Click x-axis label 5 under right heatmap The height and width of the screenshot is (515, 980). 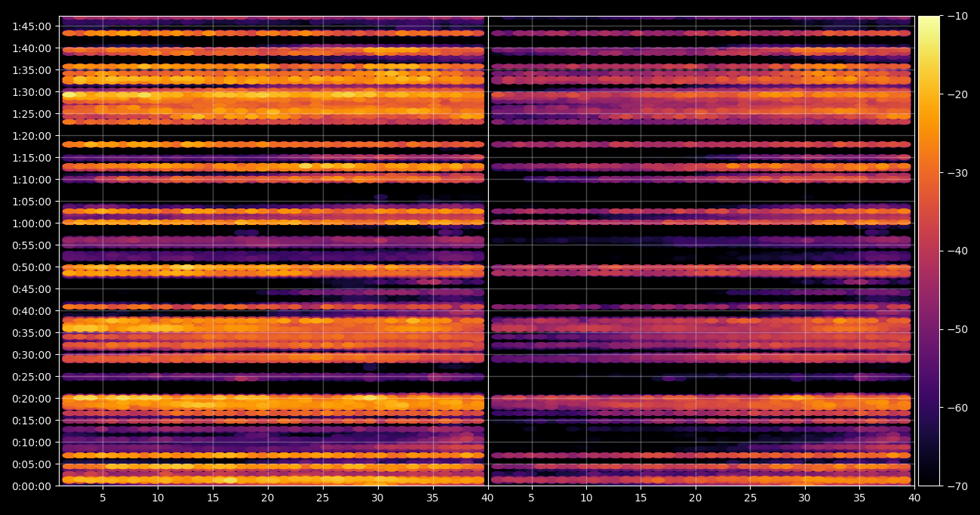[x=531, y=498]
